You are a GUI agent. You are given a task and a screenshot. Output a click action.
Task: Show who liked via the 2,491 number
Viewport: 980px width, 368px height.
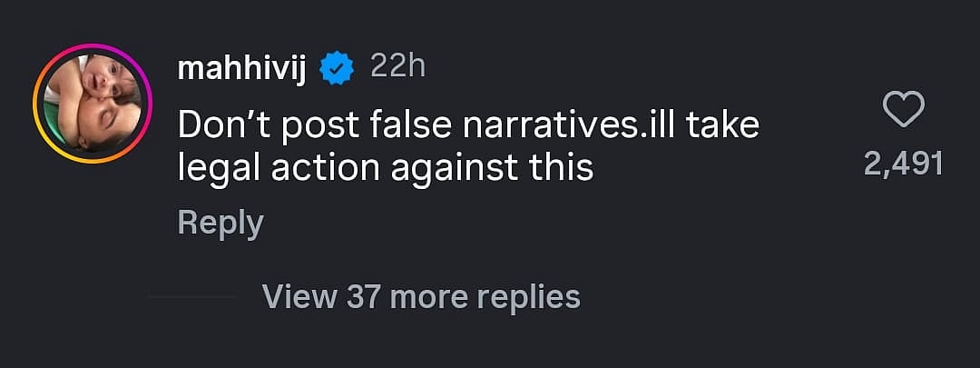click(903, 164)
